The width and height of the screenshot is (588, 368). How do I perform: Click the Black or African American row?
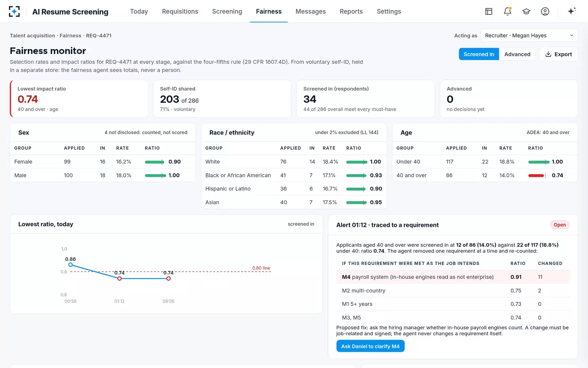click(x=294, y=175)
